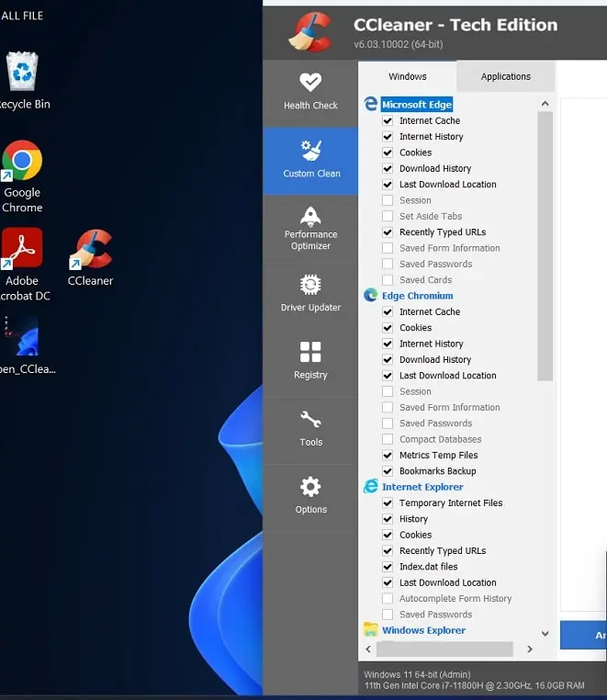The height and width of the screenshot is (700, 607).
Task: Select the Recycle Bin desktop icon
Action: [22, 82]
